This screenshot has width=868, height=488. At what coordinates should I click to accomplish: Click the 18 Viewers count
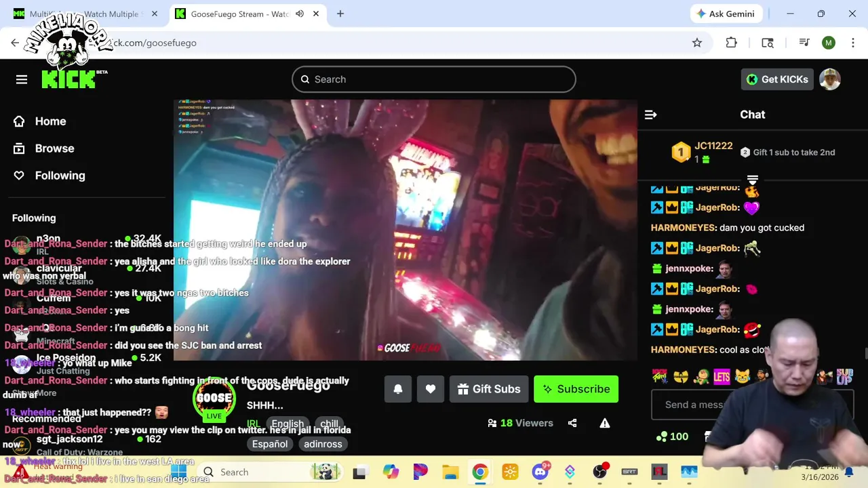(520, 423)
